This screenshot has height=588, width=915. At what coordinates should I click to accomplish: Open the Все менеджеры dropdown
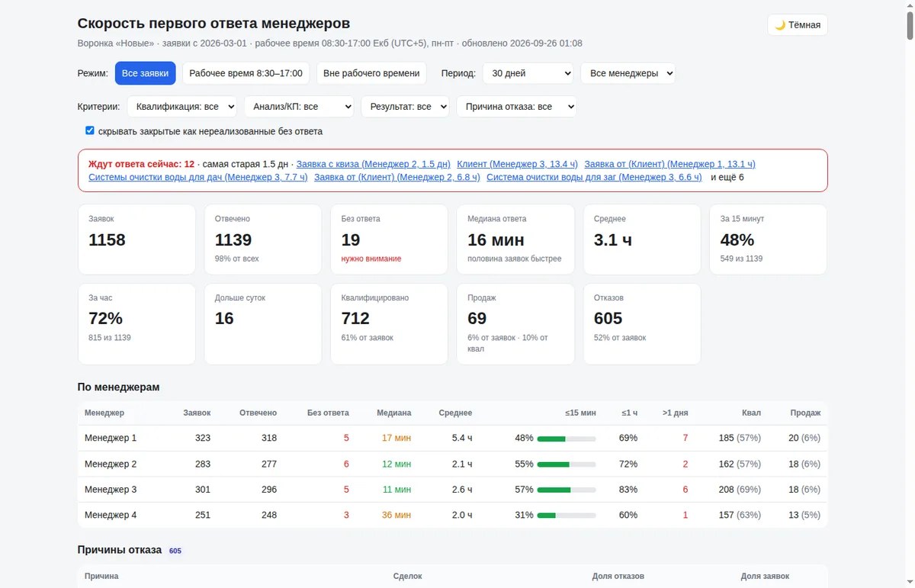[x=628, y=73]
